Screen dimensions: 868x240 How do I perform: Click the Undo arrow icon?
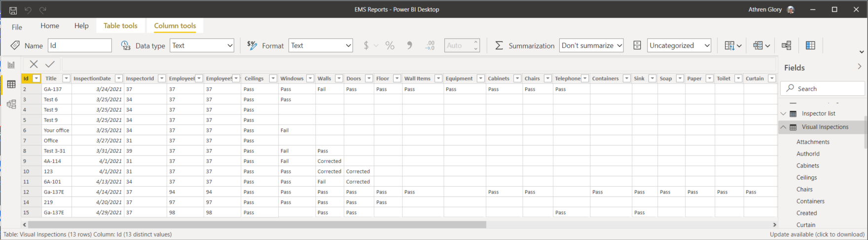click(x=28, y=10)
